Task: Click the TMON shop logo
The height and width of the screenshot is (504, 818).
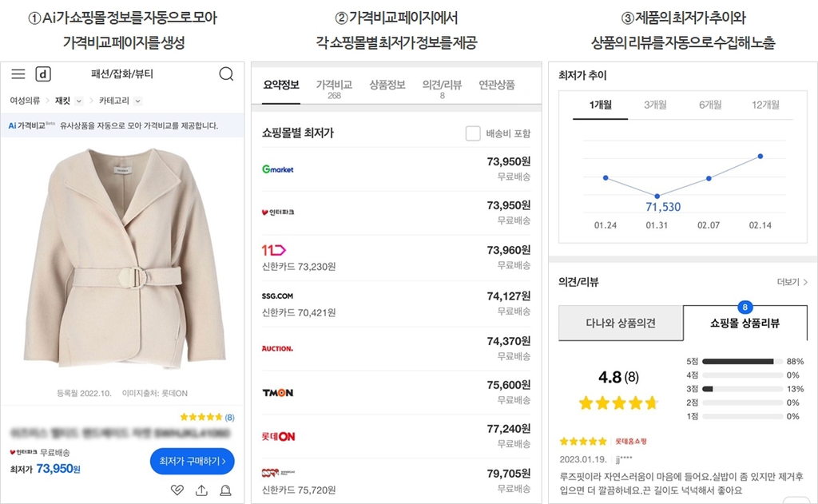Action: coord(277,392)
